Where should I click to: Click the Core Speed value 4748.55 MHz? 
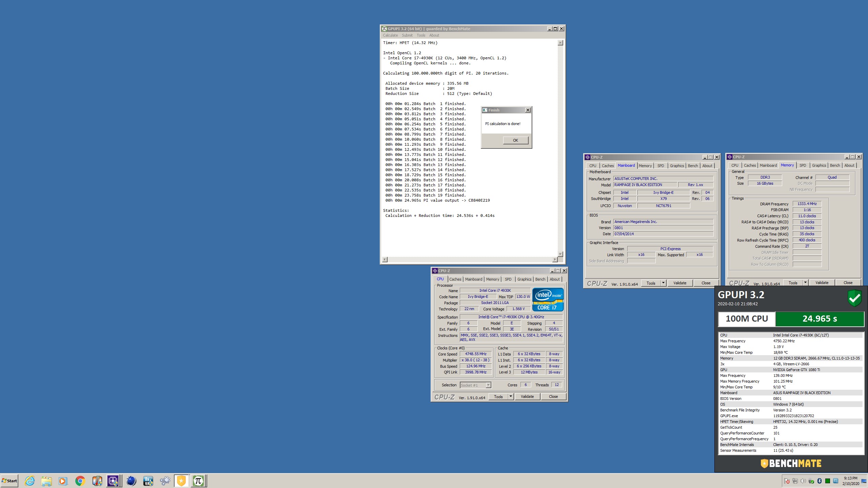pos(476,354)
